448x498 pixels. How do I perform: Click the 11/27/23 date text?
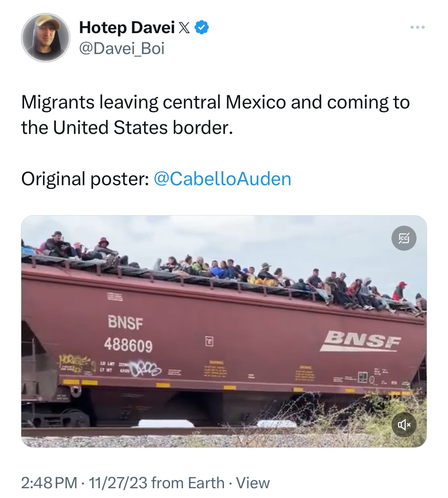[118, 483]
